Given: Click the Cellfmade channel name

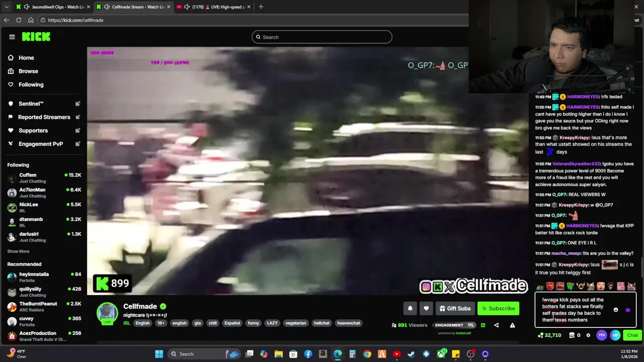Looking at the screenshot, I should tap(140, 306).
